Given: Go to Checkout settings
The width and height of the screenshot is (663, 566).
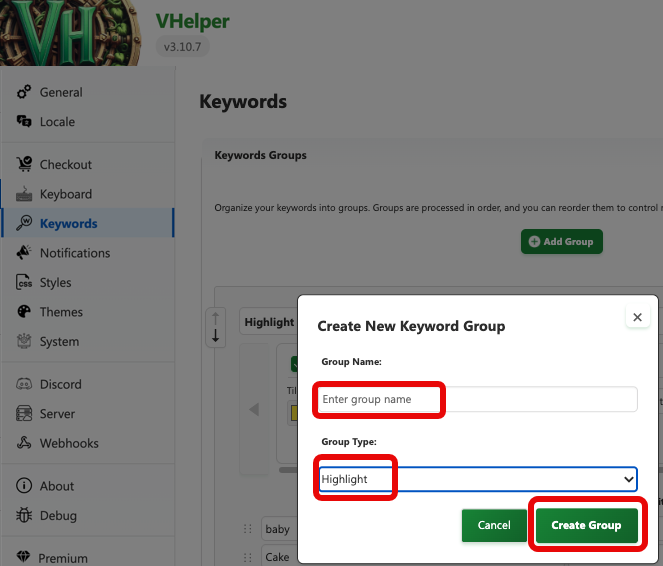Looking at the screenshot, I should (x=65, y=165).
